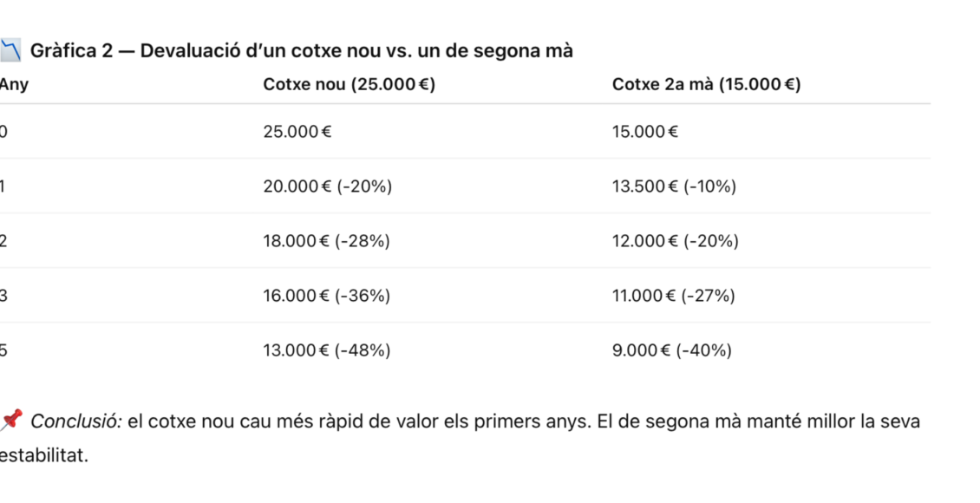This screenshot has width=980, height=503.
Task: Click the red pushpin emoji before Conclusió
Action: point(10,421)
